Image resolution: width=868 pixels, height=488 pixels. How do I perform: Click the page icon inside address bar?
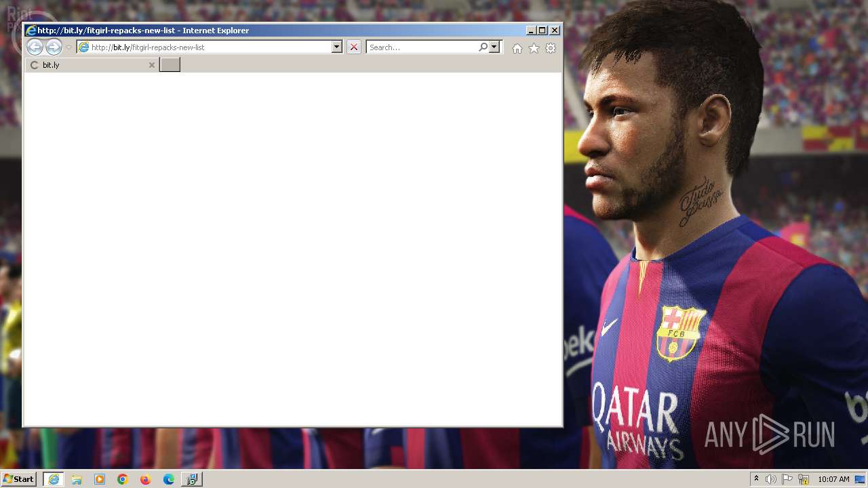coord(83,47)
